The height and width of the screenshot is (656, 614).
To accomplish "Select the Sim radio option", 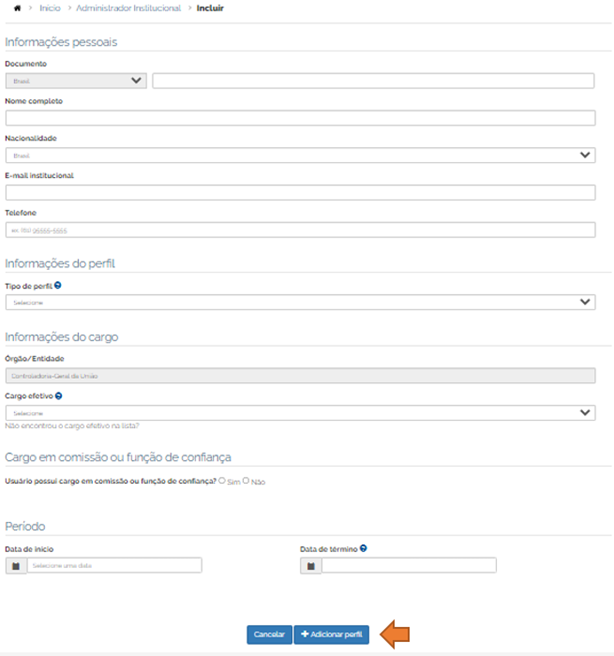I will [221, 481].
